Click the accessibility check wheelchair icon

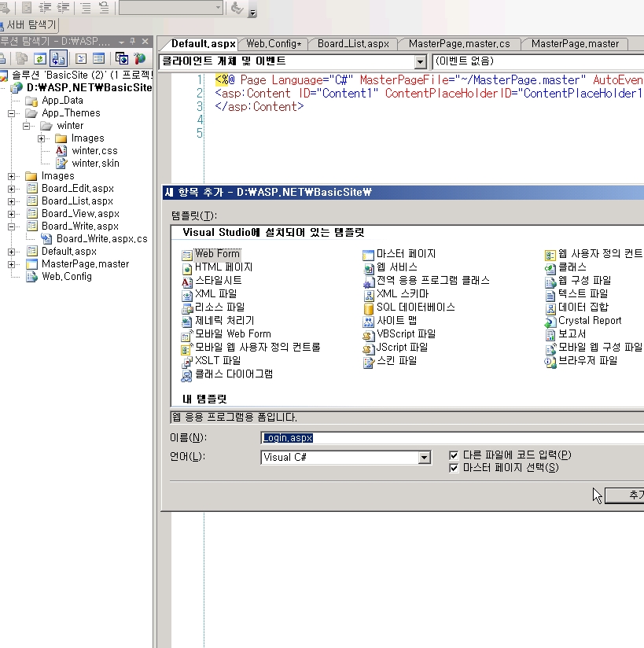point(237,7)
